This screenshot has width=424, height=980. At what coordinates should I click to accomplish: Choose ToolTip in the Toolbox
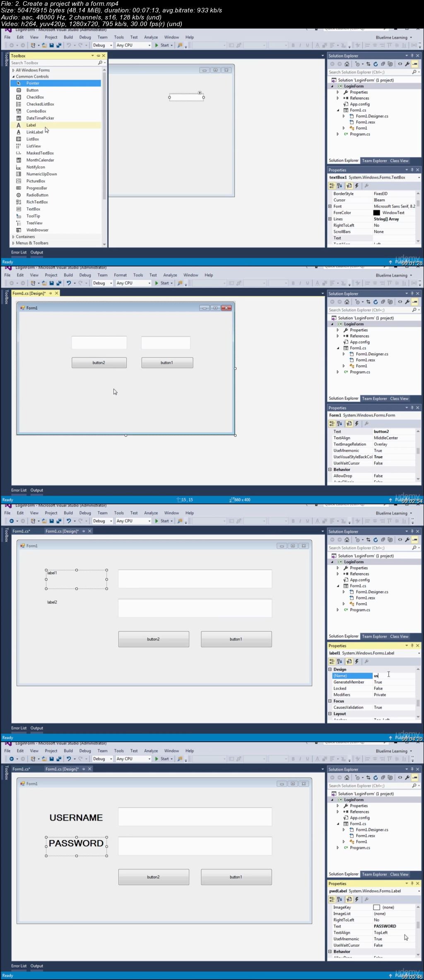click(56, 216)
